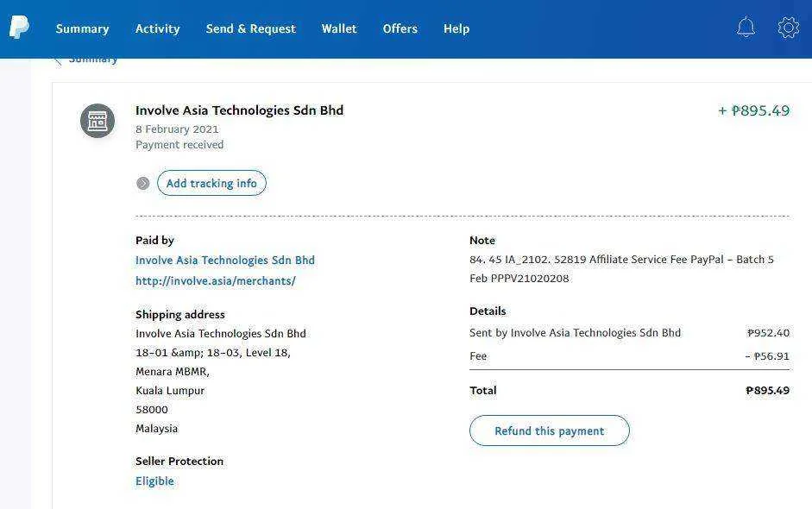Select the Total label
This screenshot has width=812, height=509.
(482, 391)
